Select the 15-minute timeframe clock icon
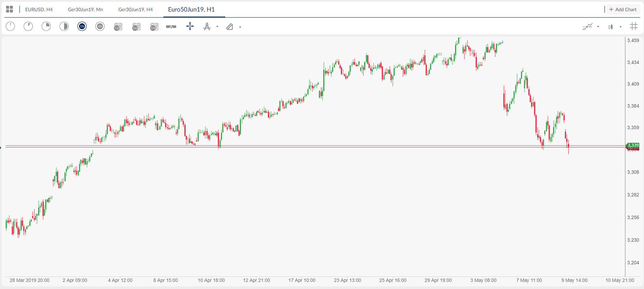 click(46, 26)
